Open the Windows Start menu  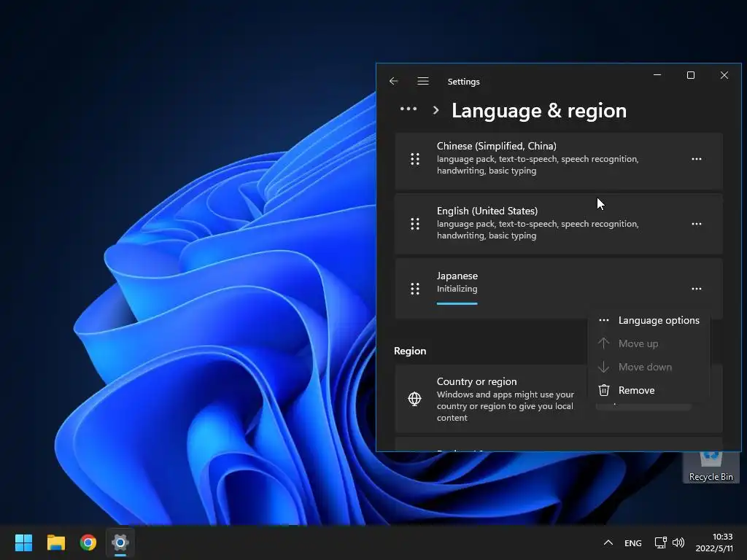(x=23, y=542)
